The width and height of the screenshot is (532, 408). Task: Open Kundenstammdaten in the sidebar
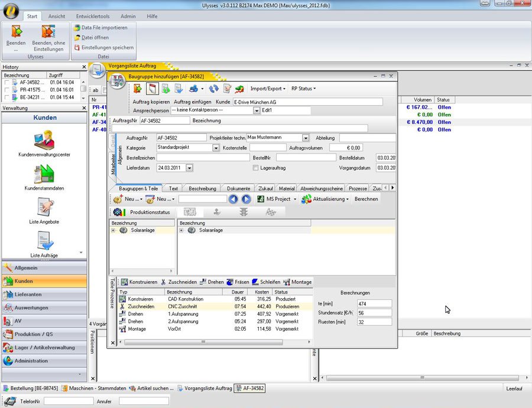[44, 174]
